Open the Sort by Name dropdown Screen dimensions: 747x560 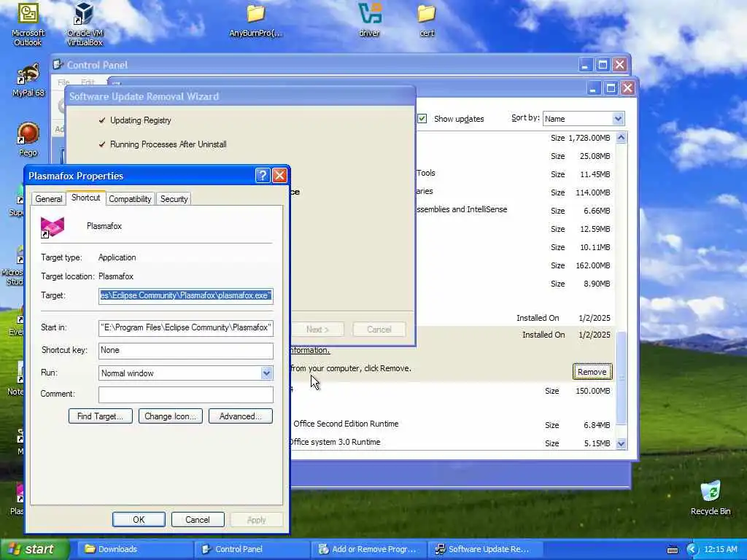(x=618, y=119)
